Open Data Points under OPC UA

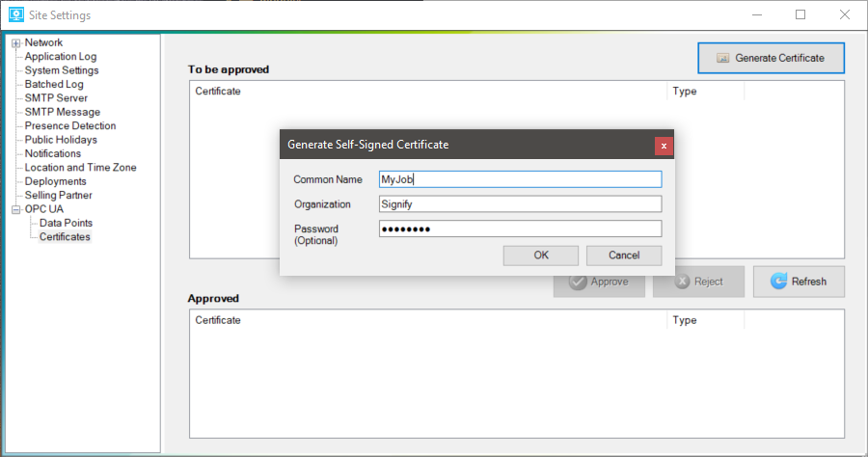point(66,223)
